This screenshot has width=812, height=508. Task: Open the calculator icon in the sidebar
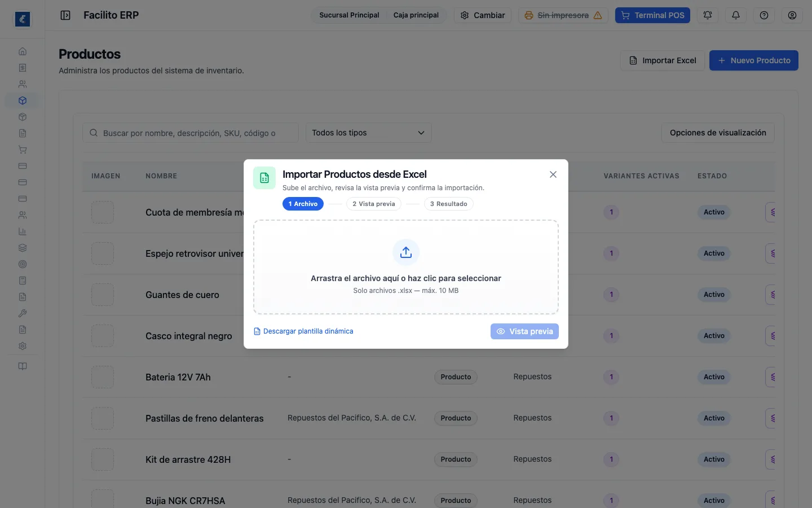pyautogui.click(x=23, y=281)
